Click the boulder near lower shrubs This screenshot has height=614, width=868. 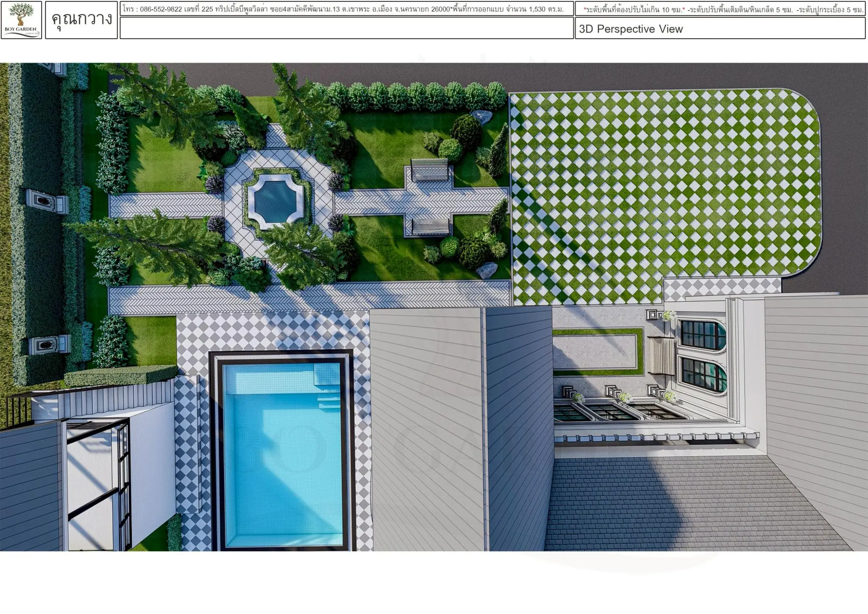(x=487, y=270)
